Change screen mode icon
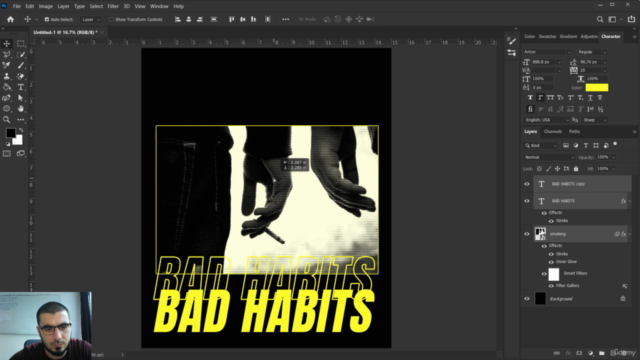The image size is (640, 360). pos(20,153)
